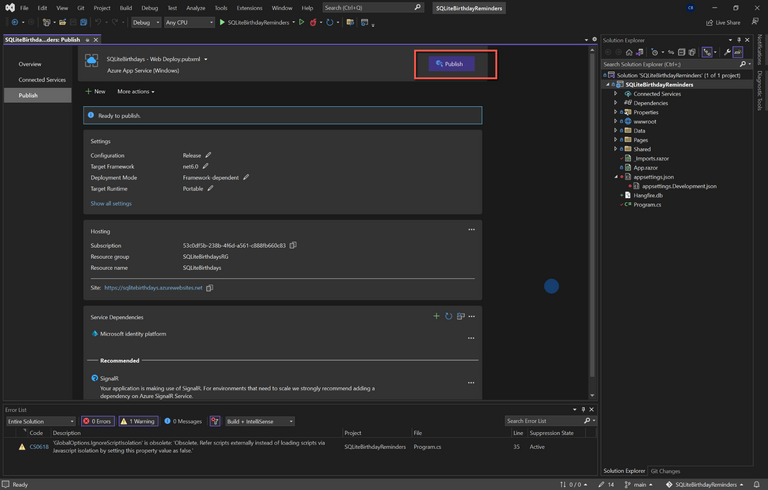The width and height of the screenshot is (768, 490).
Task: Edit the Configuration setting pencil icon
Action: (x=209, y=156)
